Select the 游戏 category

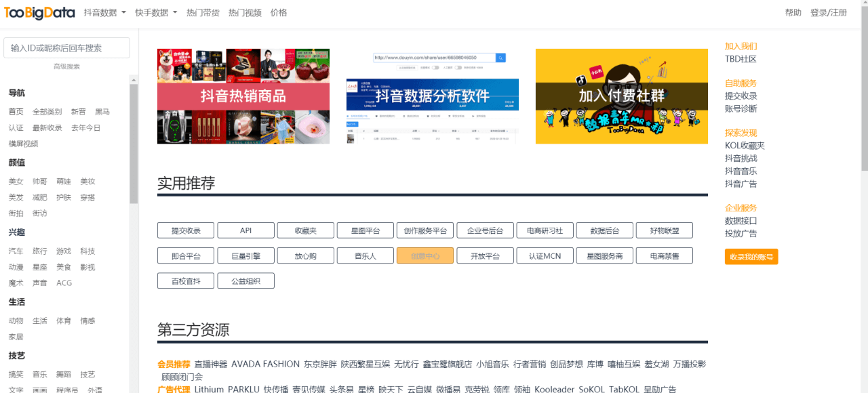pyautogui.click(x=64, y=251)
